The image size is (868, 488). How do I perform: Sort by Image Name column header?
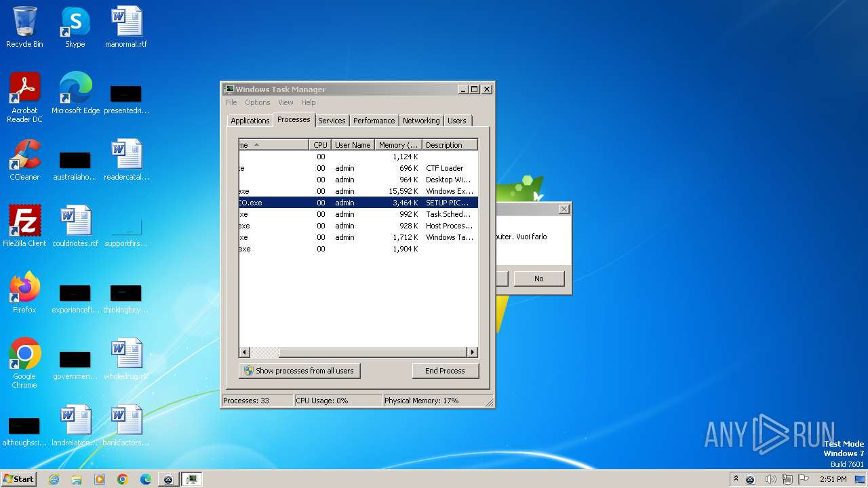(274, 145)
